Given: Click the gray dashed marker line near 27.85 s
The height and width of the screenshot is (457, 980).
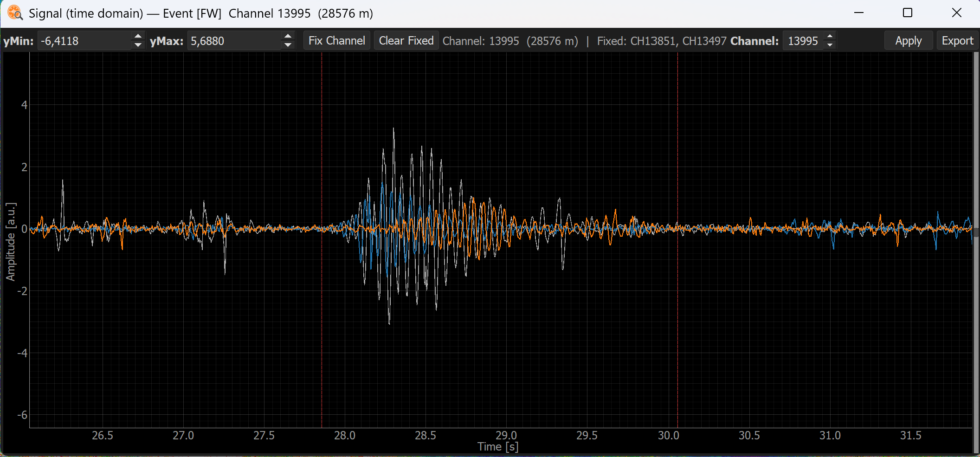Looking at the screenshot, I should [x=322, y=239].
